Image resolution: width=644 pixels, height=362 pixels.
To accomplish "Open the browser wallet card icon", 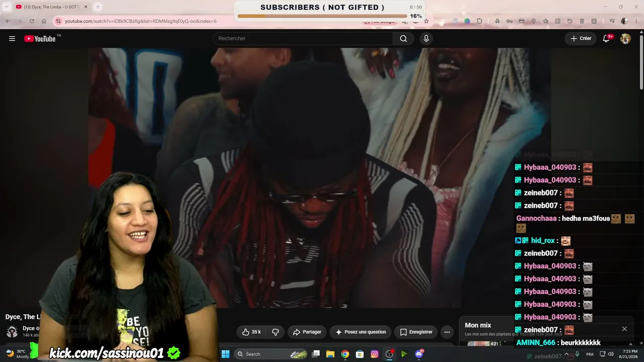I will pyautogui.click(x=521, y=21).
